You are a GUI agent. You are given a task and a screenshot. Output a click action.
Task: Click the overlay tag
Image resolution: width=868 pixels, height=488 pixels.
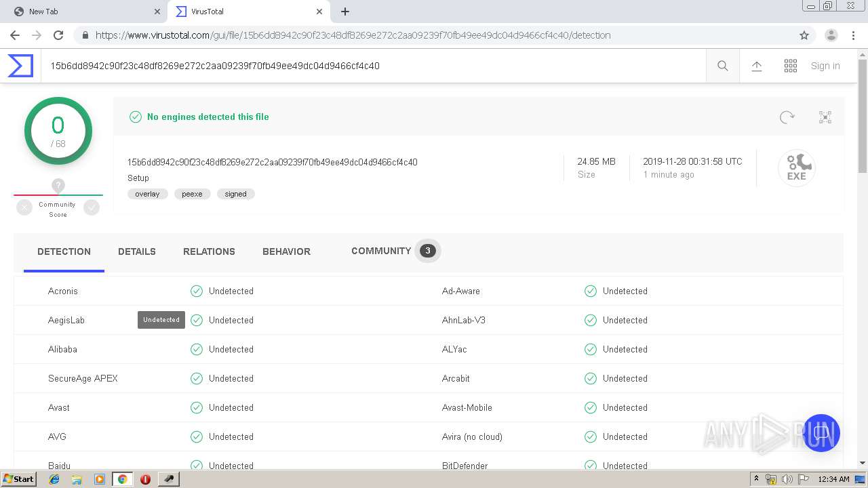(x=147, y=194)
